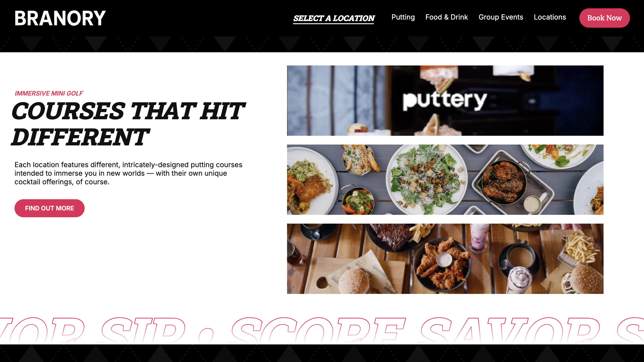Open the burgers and fries image
Image resolution: width=644 pixels, height=362 pixels.
pyautogui.click(x=445, y=259)
